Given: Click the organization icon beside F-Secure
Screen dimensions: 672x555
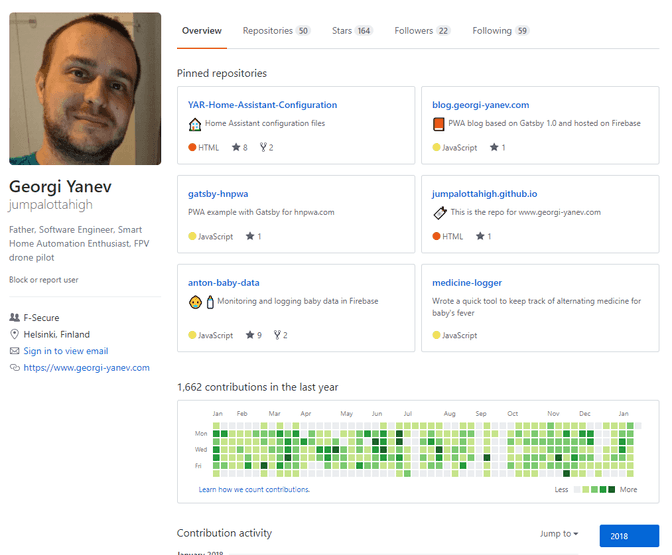Looking at the screenshot, I should click(x=15, y=318).
